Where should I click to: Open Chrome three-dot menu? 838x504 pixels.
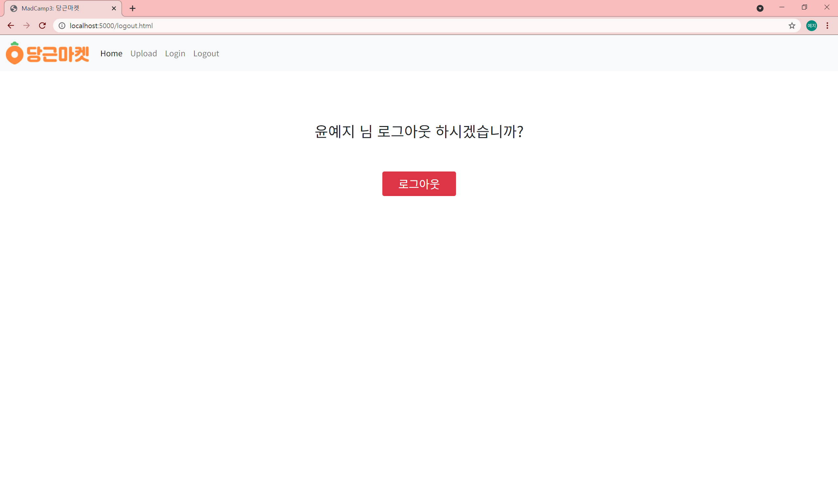coord(828,26)
